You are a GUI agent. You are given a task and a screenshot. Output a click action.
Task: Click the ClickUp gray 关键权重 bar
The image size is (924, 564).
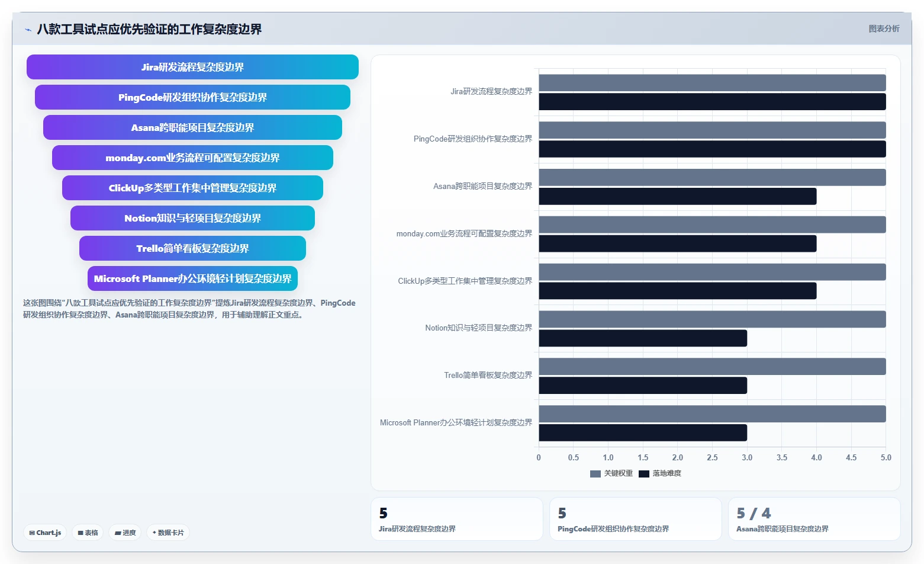coord(712,272)
